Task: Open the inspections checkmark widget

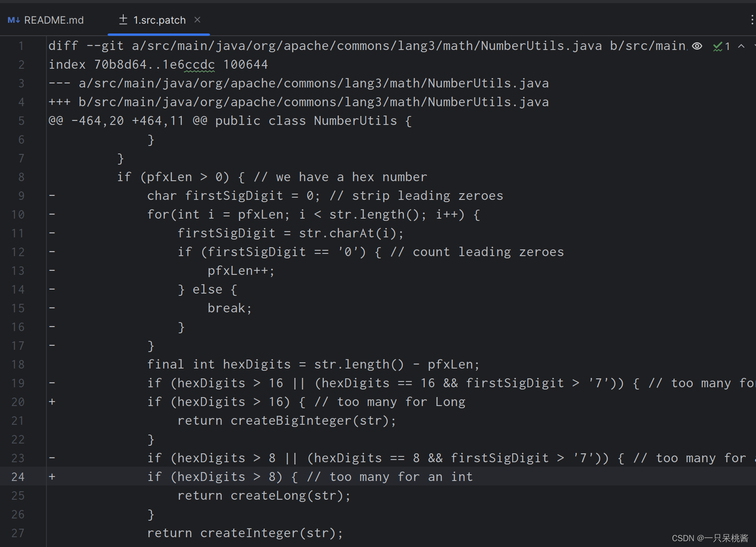Action: (x=722, y=46)
